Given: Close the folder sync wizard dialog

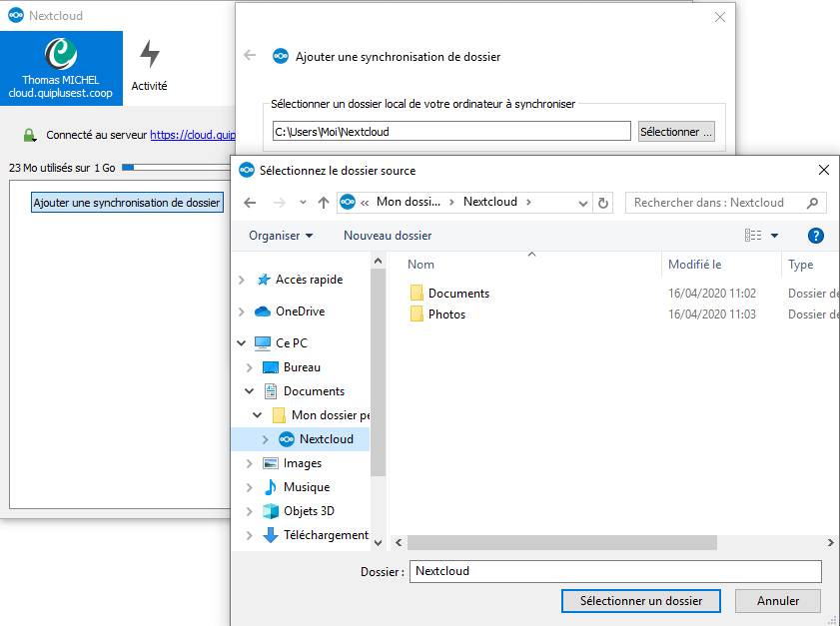Looking at the screenshot, I should (720, 17).
